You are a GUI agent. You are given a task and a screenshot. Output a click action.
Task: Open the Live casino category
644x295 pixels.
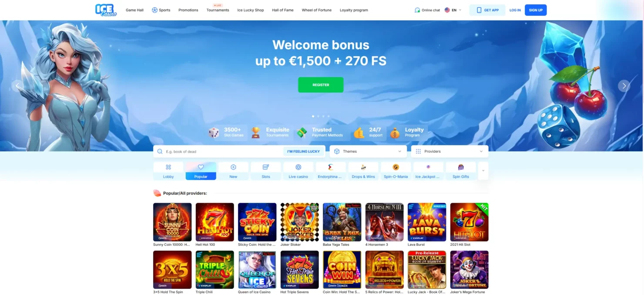[x=298, y=171]
